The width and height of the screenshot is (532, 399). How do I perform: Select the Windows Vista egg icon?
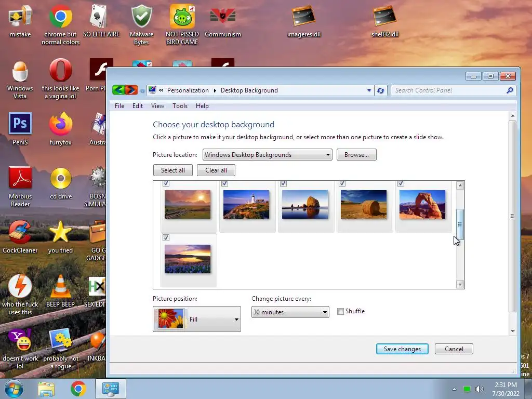(20, 79)
